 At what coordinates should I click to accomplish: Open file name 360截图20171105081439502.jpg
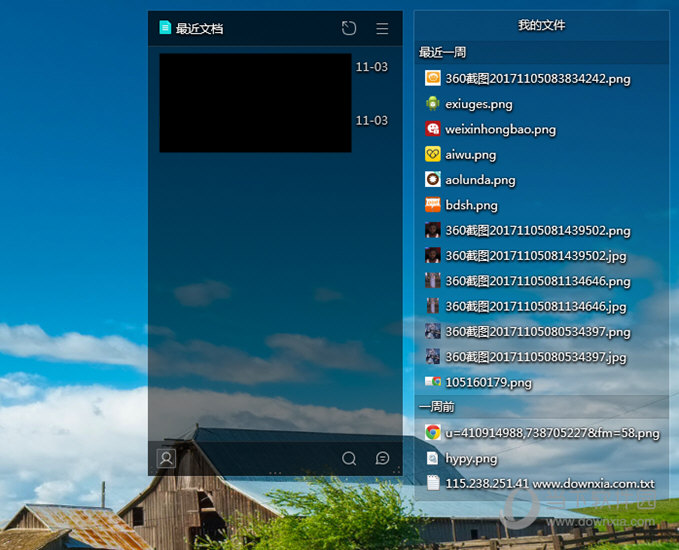click(x=536, y=256)
